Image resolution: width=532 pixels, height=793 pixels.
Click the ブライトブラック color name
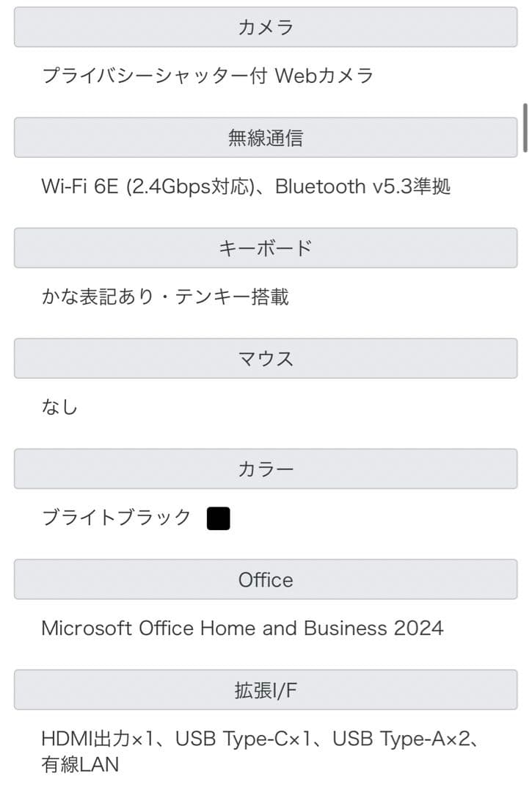click(117, 518)
